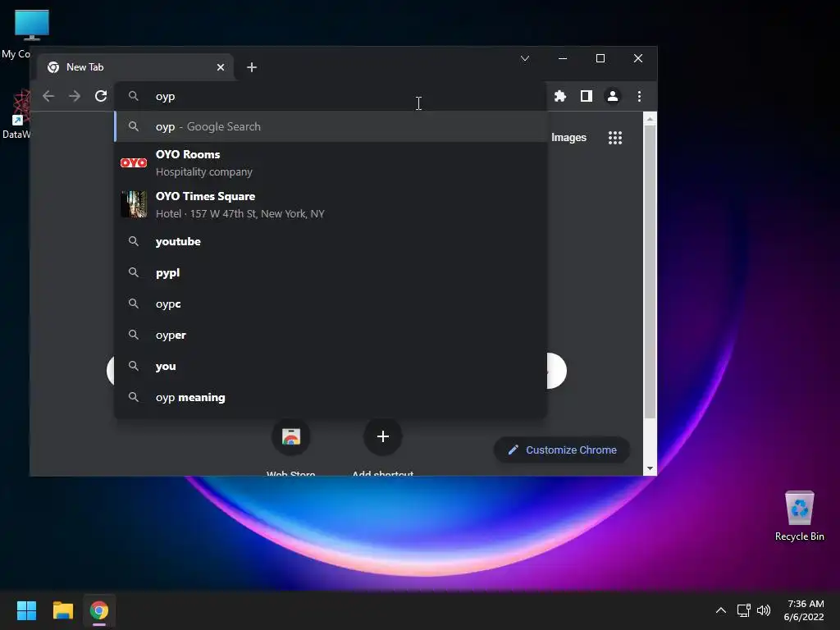This screenshot has width=840, height=630.
Task: Pick the oyp meaning suggestion
Action: (330, 398)
